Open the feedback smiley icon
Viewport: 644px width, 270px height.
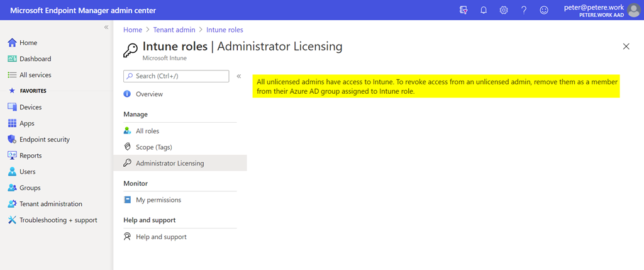click(544, 10)
